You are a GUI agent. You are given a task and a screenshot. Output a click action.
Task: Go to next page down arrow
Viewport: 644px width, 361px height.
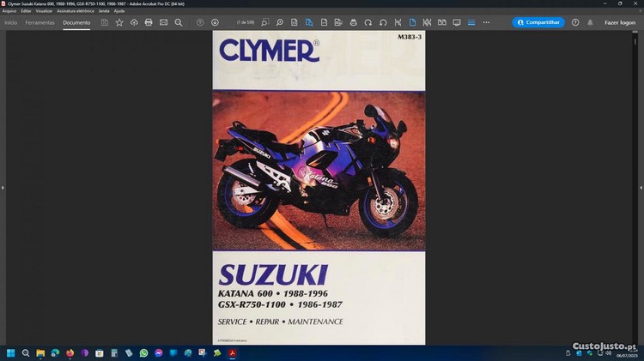point(215,22)
